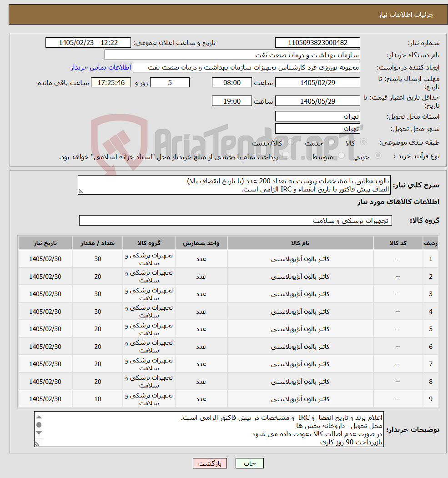The width and height of the screenshot is (448, 478).
Task: Select the متوسط purchase type radio
Action: tap(341, 156)
